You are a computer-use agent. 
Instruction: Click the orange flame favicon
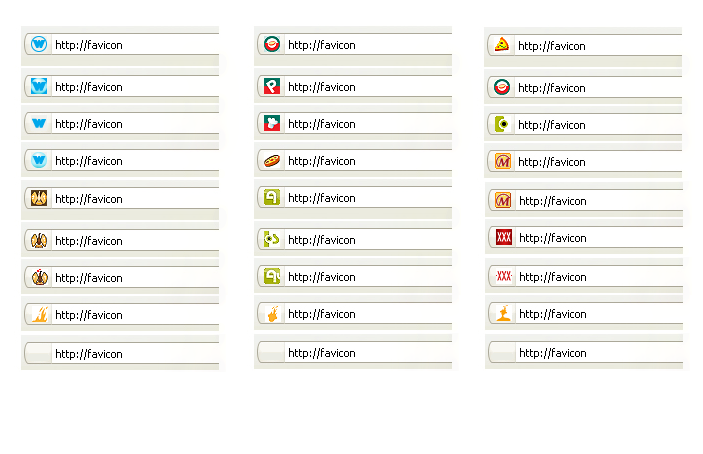click(39, 315)
